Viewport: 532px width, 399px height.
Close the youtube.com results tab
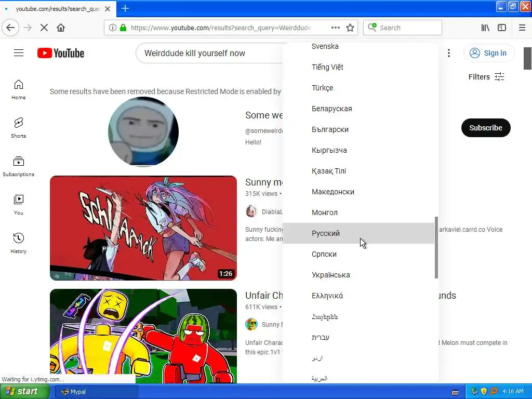point(108,9)
